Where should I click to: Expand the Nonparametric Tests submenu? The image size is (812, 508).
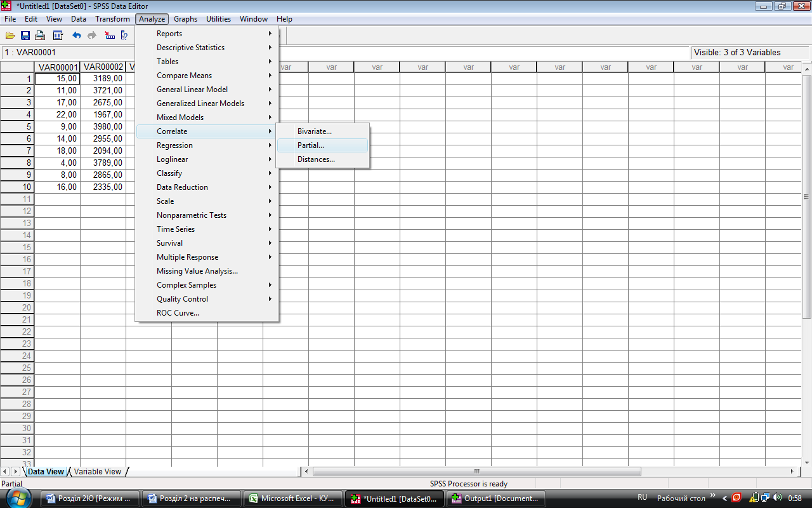207,215
